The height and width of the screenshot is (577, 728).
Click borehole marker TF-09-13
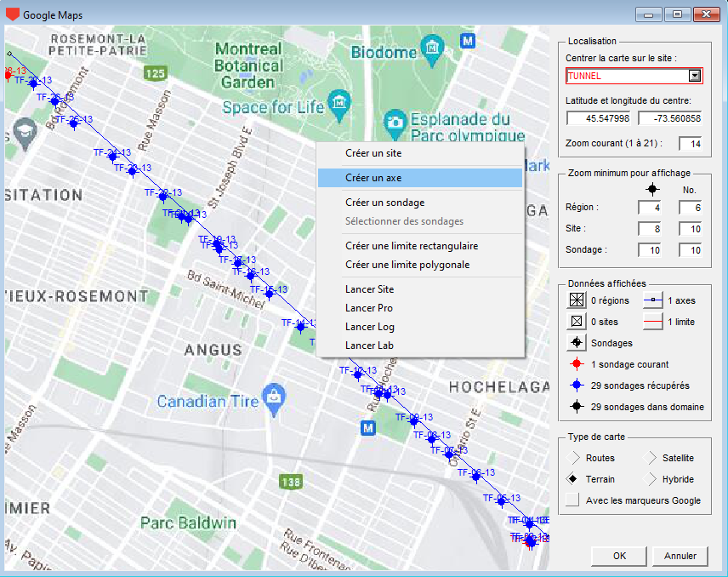(413, 421)
